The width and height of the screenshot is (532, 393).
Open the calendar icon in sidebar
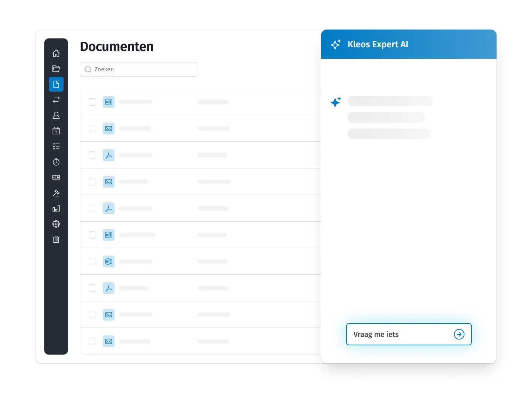56,131
